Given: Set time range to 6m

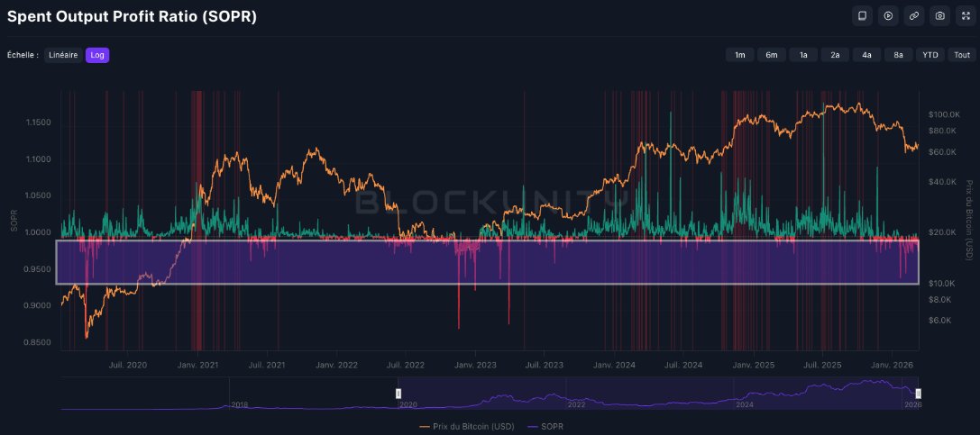Looking at the screenshot, I should tap(772, 55).
